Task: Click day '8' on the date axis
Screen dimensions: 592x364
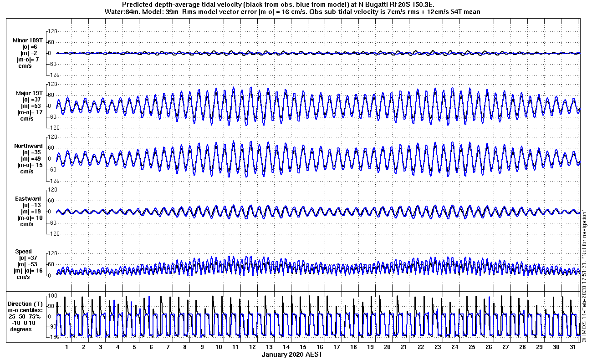Action: (185, 347)
